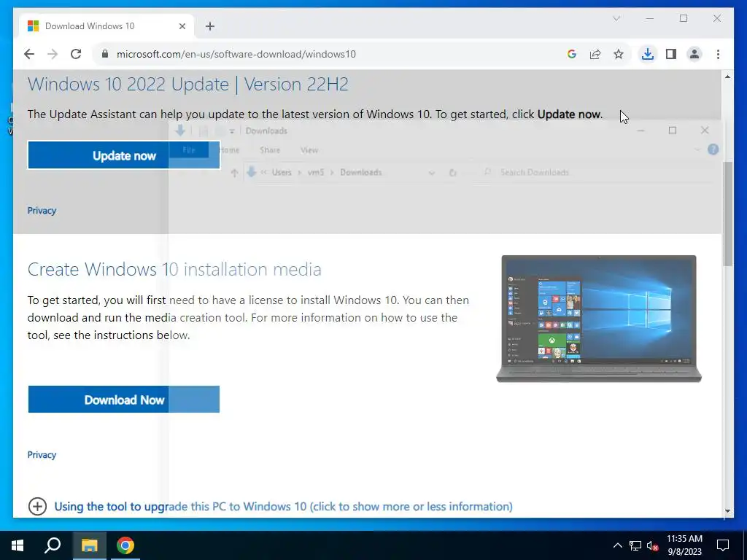
Task: Open the Action Center notifications icon
Action: point(723,545)
